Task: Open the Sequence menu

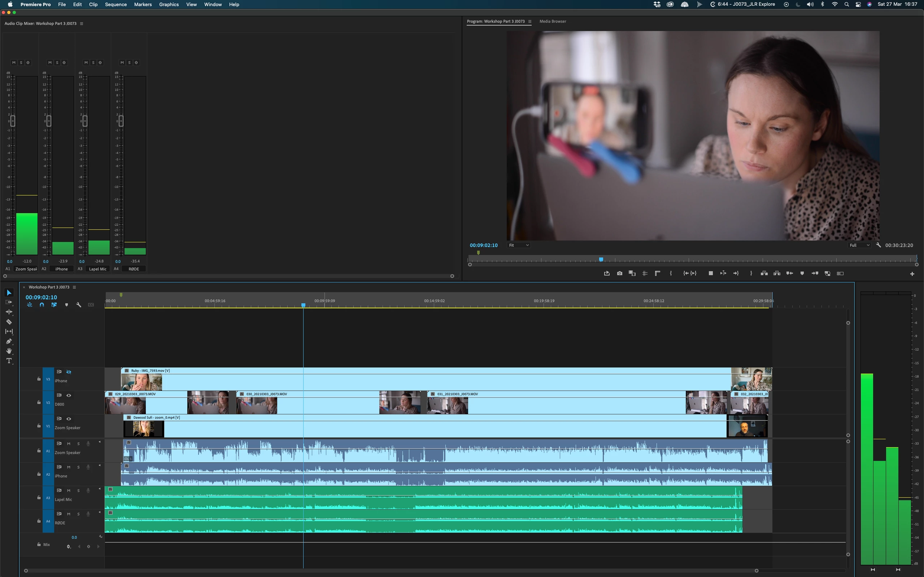Action: pyautogui.click(x=116, y=5)
